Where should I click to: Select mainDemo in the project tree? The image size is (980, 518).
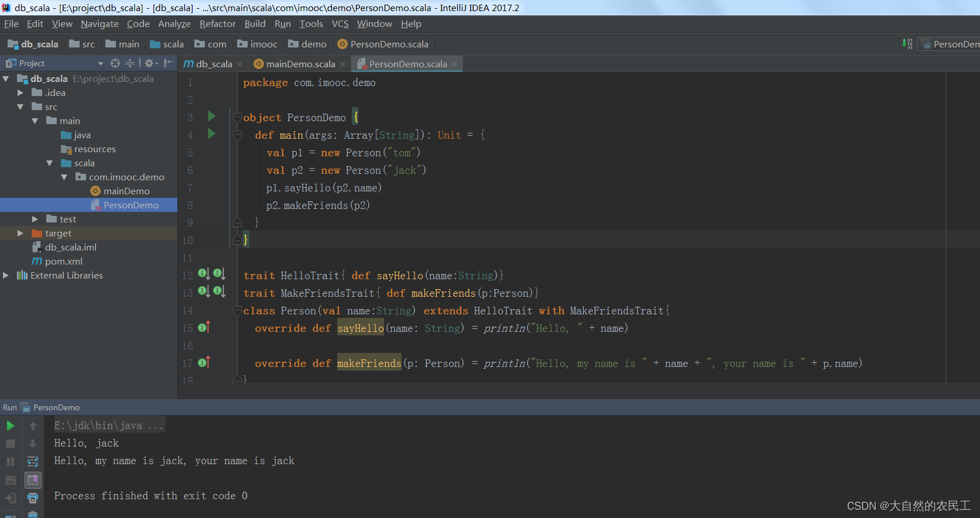coord(121,191)
